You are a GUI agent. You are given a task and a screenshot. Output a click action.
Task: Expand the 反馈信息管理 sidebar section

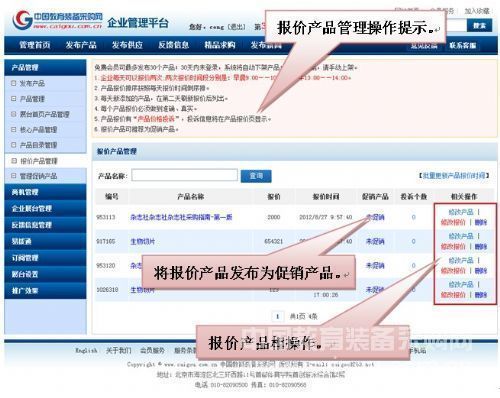[x=45, y=225]
